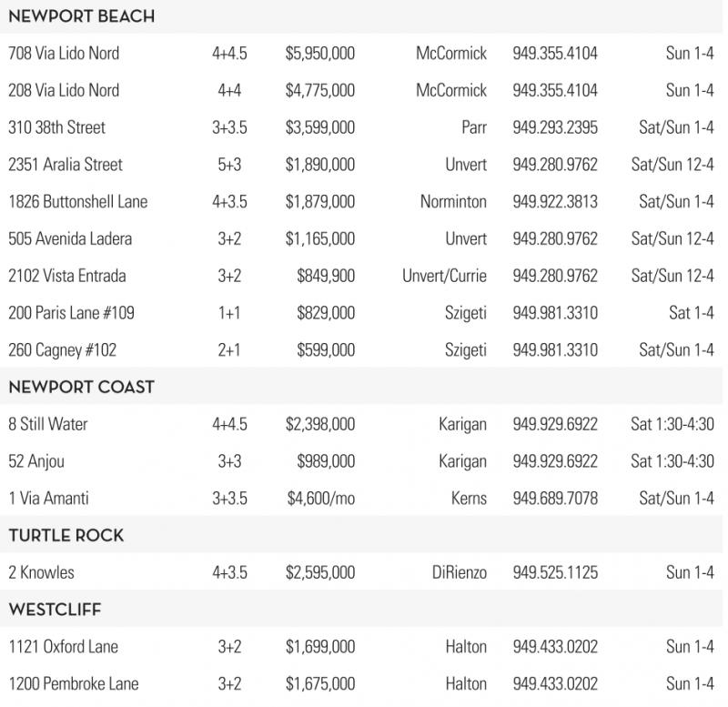Click the Newport Beach section header
The image size is (728, 707).
pos(81,17)
